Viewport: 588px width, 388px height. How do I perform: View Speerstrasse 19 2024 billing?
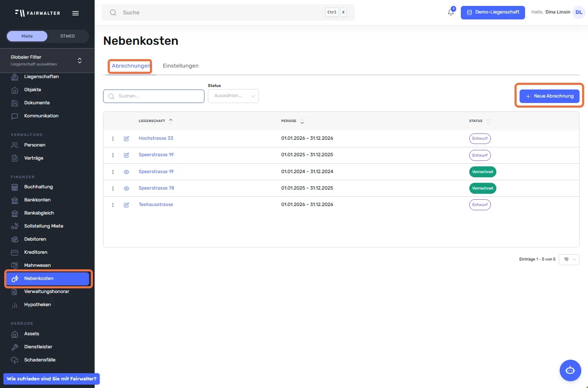(x=126, y=172)
